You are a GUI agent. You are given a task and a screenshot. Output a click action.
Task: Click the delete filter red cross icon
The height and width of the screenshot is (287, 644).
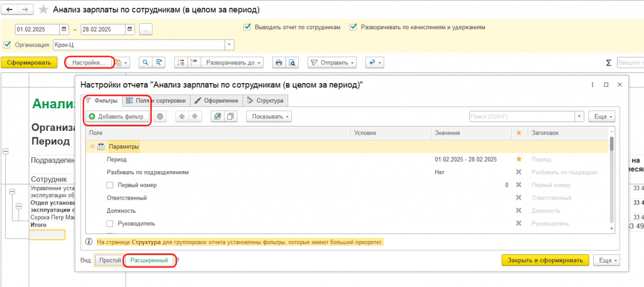160,116
